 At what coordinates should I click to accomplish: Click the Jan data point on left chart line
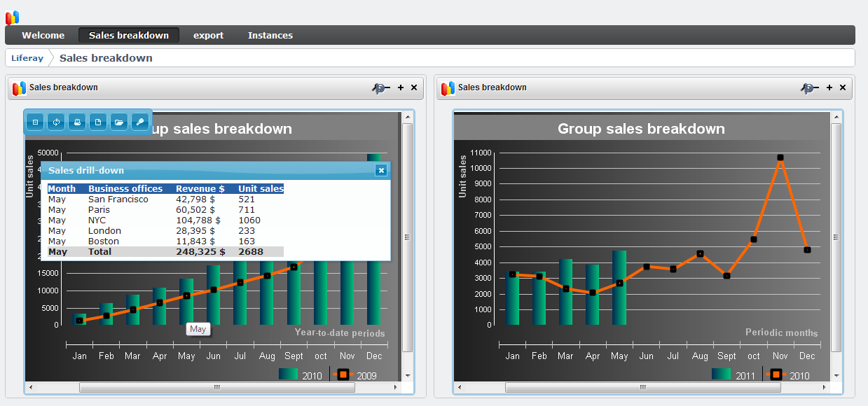[79, 321]
